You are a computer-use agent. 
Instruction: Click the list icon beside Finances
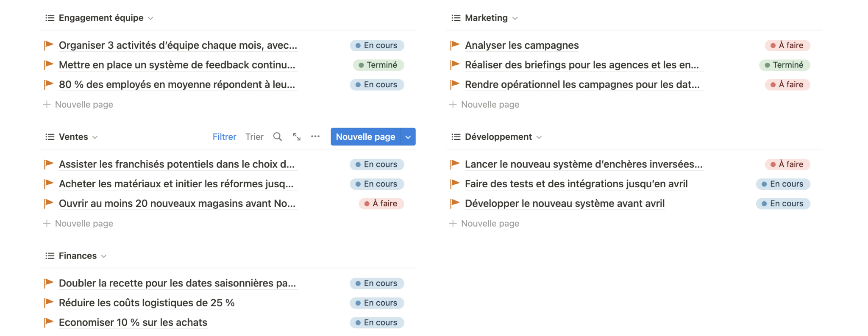tap(50, 256)
